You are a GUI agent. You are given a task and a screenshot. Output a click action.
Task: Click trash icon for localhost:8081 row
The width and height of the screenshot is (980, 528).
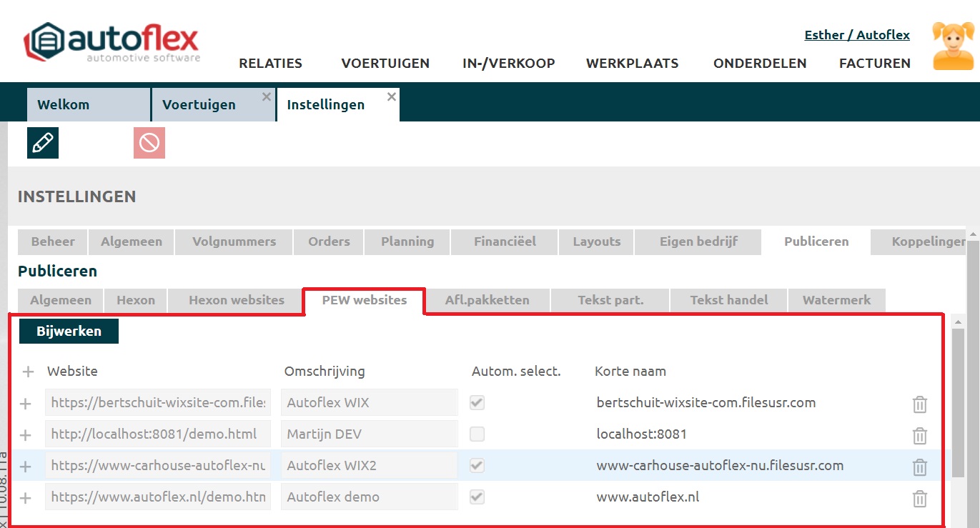point(919,435)
